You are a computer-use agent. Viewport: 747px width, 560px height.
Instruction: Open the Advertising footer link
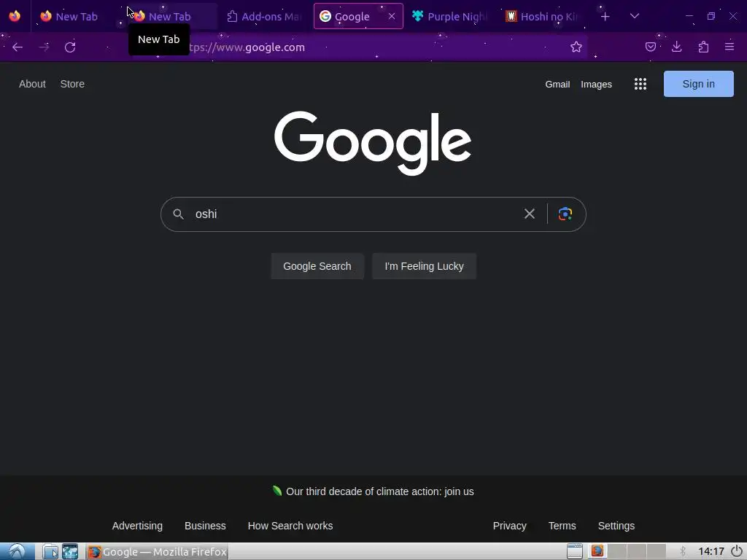(137, 526)
